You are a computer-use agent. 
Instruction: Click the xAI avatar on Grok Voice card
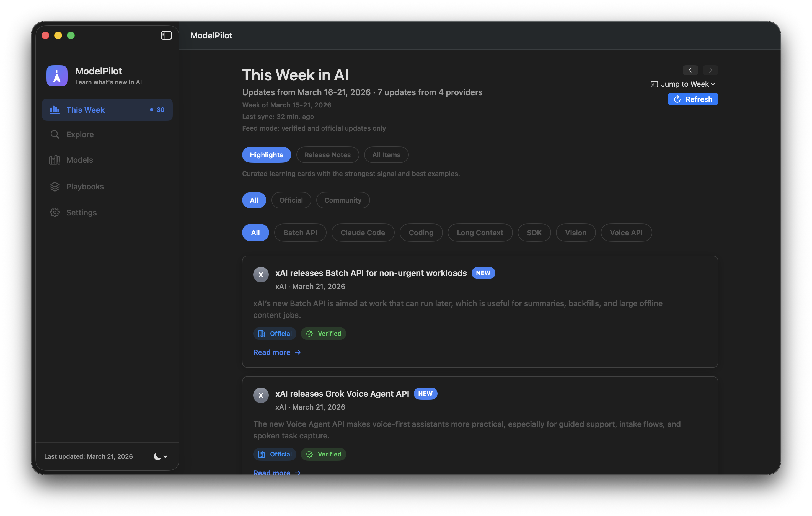[261, 395]
